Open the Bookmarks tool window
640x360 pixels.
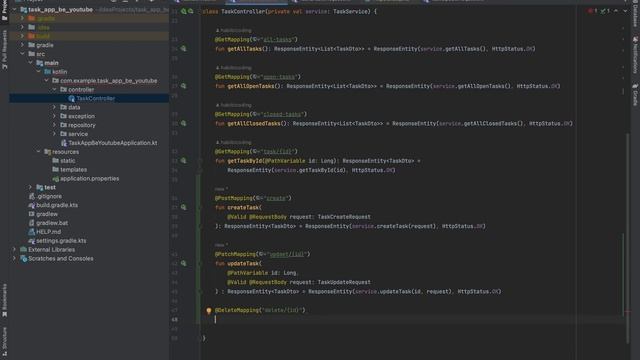(x=4, y=300)
